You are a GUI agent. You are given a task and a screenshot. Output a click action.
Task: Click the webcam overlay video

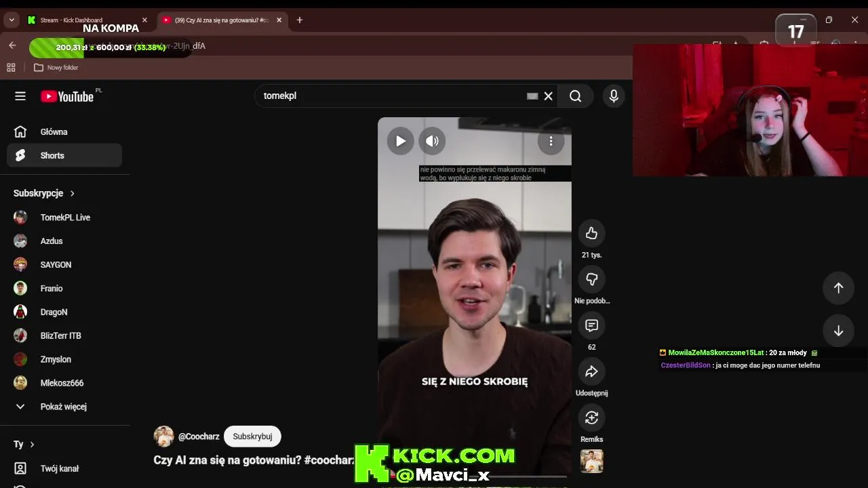click(750, 110)
